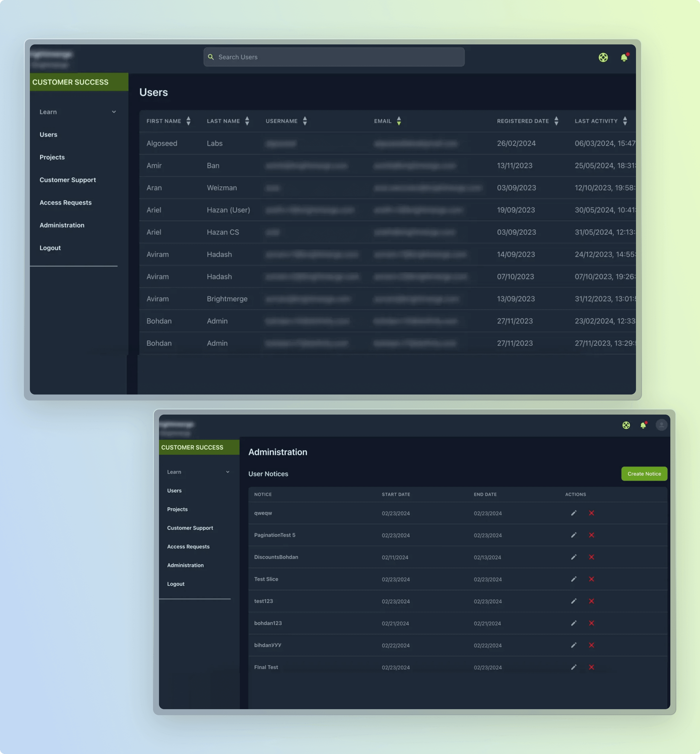The height and width of the screenshot is (754, 700).
Task: Edit the test123 notice
Action: pos(573,601)
